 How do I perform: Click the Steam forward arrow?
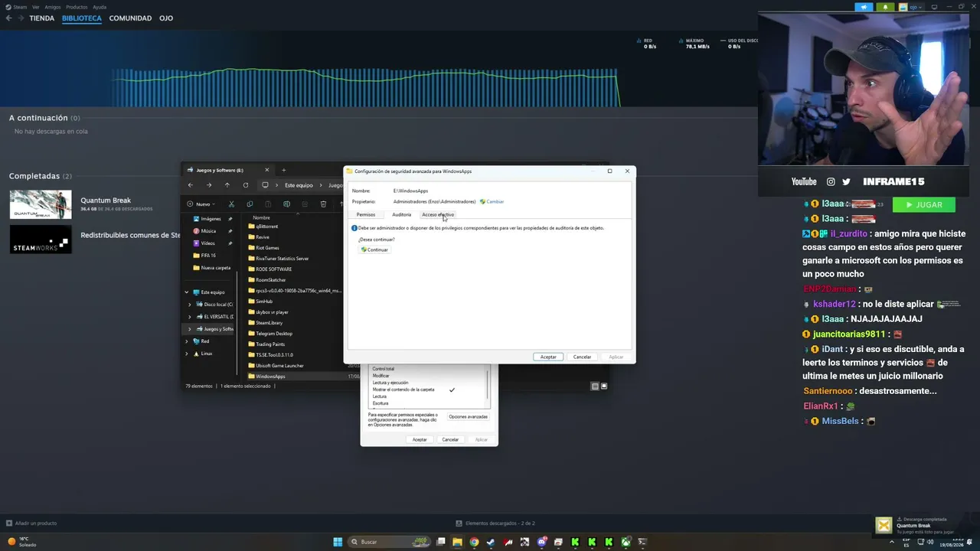click(21, 18)
